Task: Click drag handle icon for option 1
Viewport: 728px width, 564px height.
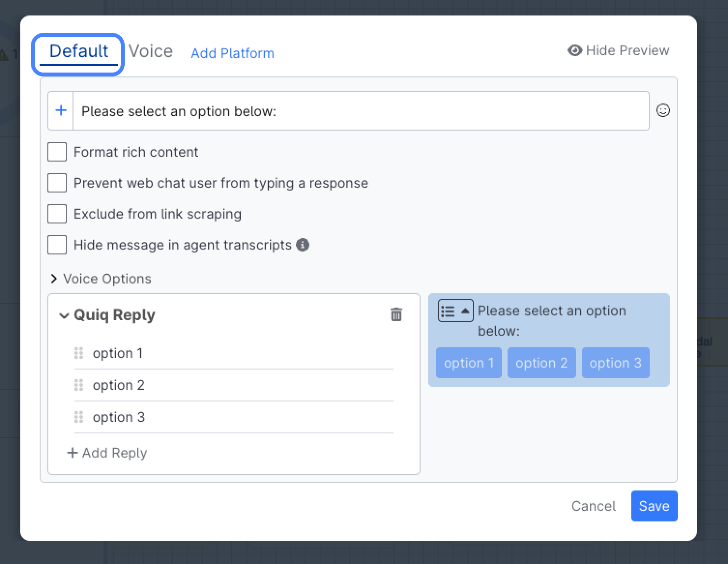Action: pos(79,354)
